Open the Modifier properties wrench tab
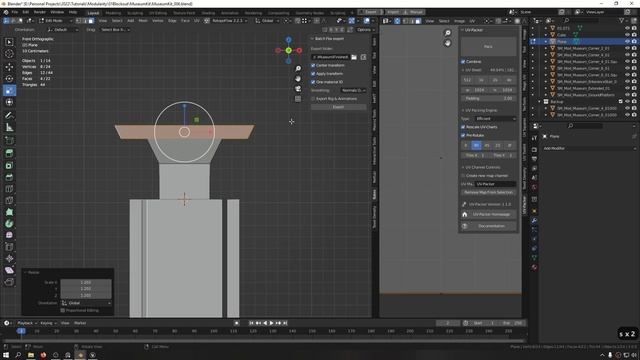The height and width of the screenshot is (360, 640). (x=534, y=220)
